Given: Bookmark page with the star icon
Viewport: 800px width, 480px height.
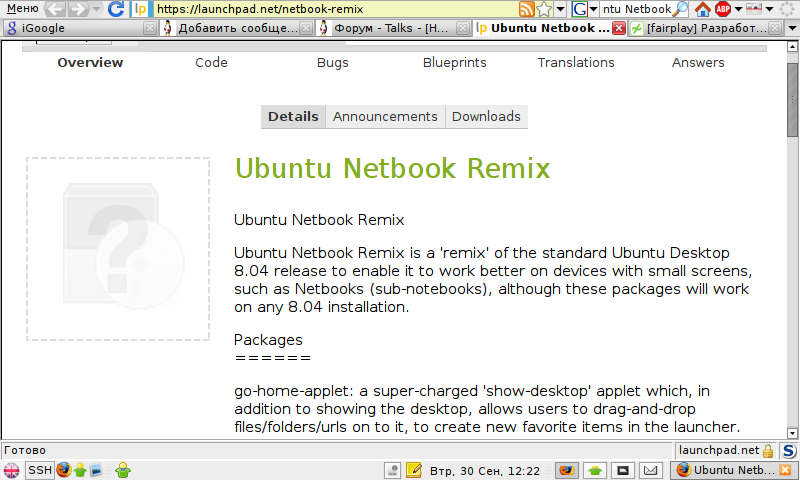Looking at the screenshot, I should tap(544, 9).
